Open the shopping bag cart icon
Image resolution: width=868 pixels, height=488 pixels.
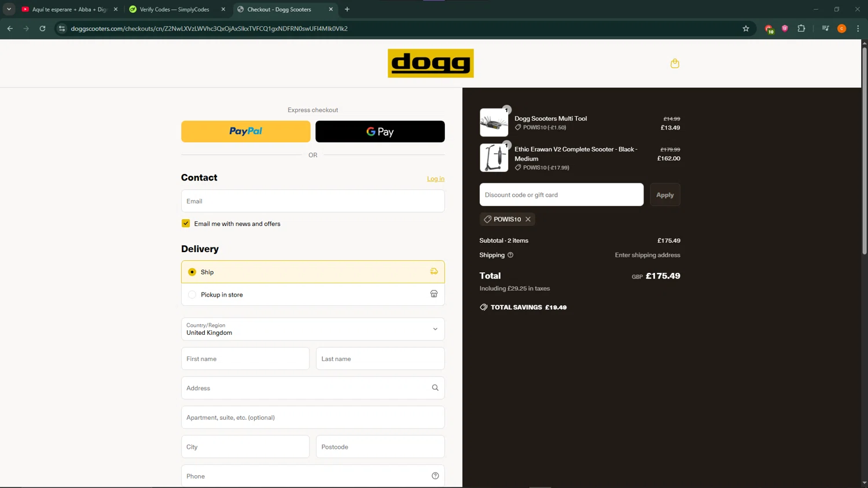[x=675, y=64]
